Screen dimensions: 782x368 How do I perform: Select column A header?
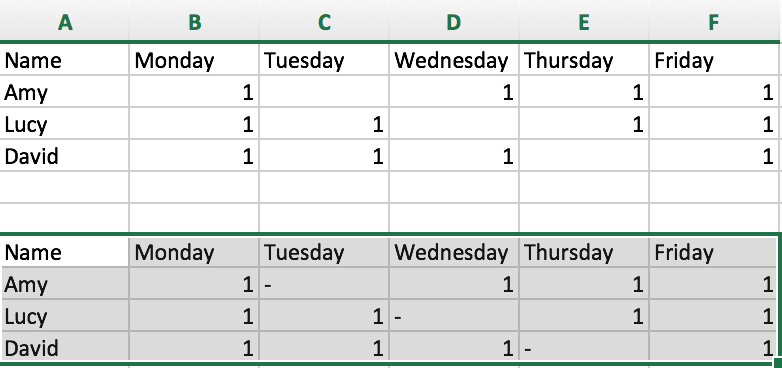pos(64,21)
